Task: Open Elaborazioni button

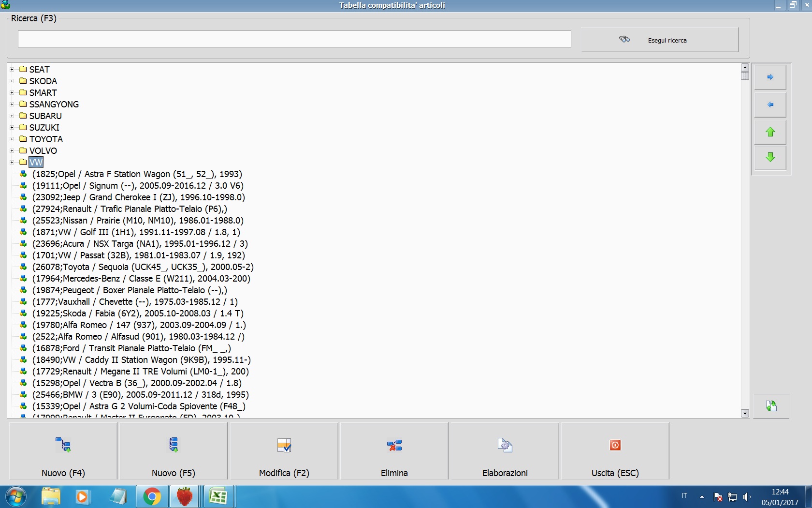Action: (505, 451)
